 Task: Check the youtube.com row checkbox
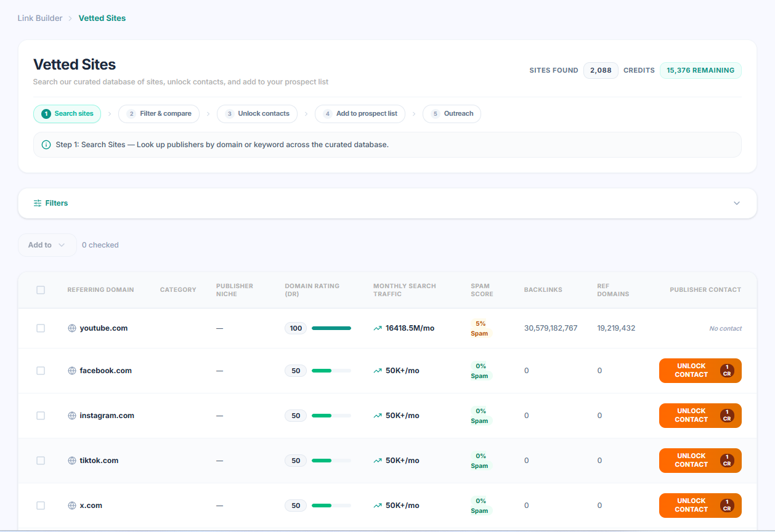[41, 328]
